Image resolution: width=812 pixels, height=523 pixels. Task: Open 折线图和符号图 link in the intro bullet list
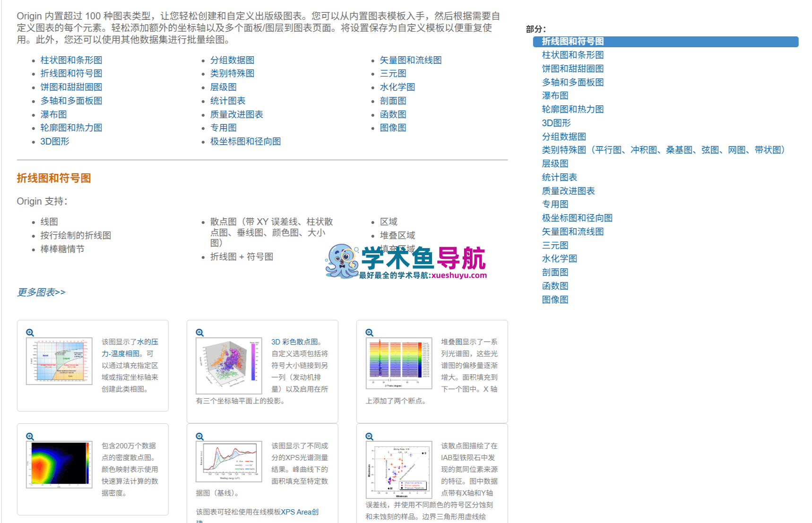pyautogui.click(x=71, y=74)
